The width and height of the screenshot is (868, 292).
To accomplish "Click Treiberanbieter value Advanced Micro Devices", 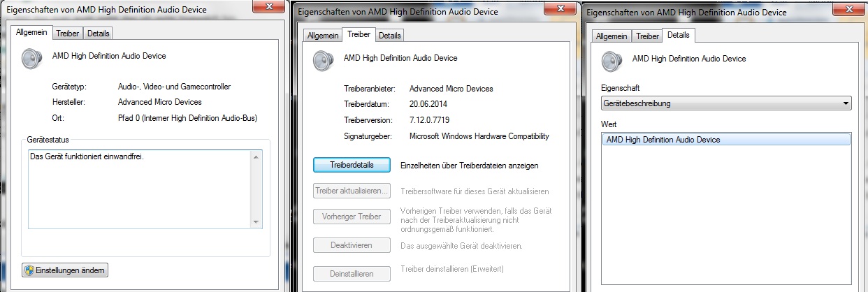I will pos(451,89).
